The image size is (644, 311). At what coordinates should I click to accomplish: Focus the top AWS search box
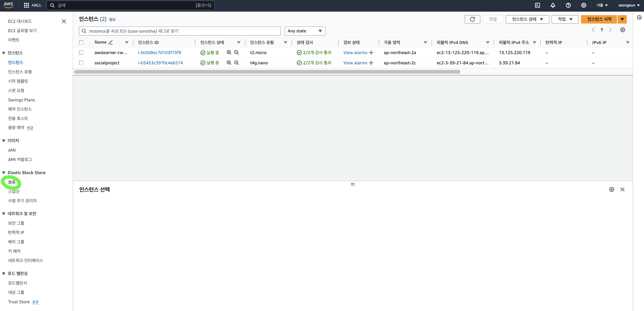[x=130, y=5]
